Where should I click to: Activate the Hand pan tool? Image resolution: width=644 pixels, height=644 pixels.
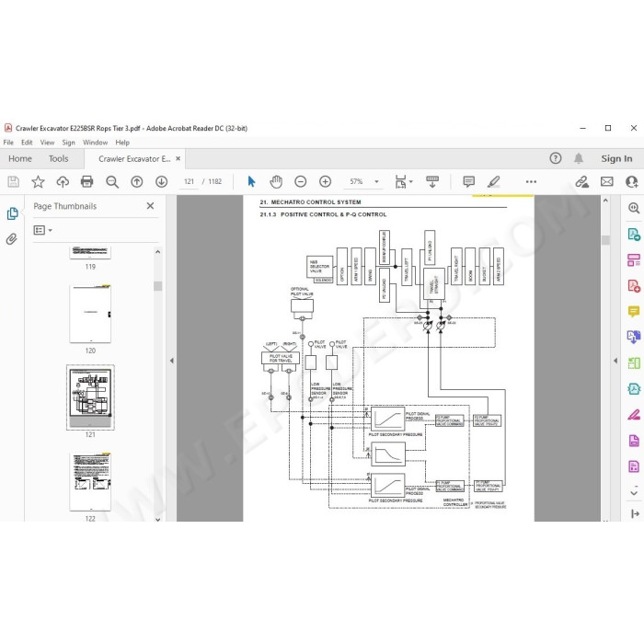pyautogui.click(x=276, y=181)
